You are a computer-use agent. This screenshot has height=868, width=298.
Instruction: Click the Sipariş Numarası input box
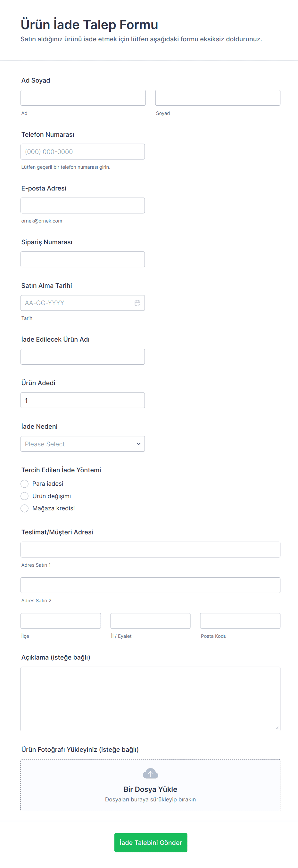click(x=83, y=259)
